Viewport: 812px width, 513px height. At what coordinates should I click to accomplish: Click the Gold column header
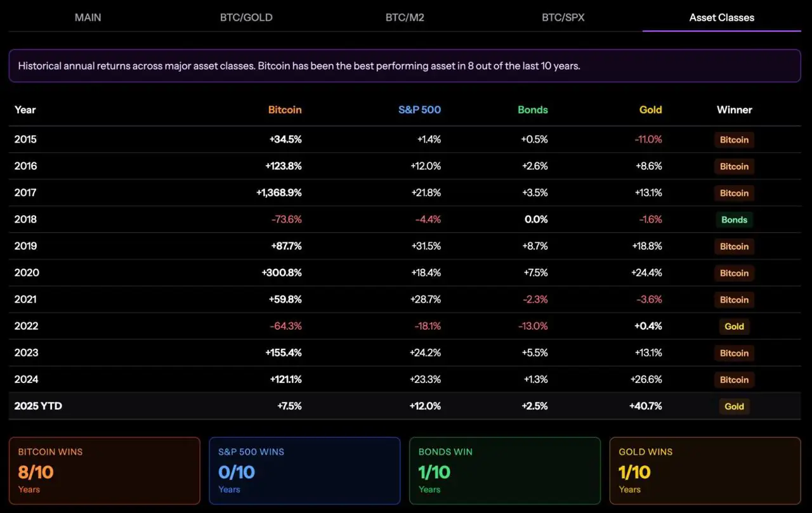point(651,110)
